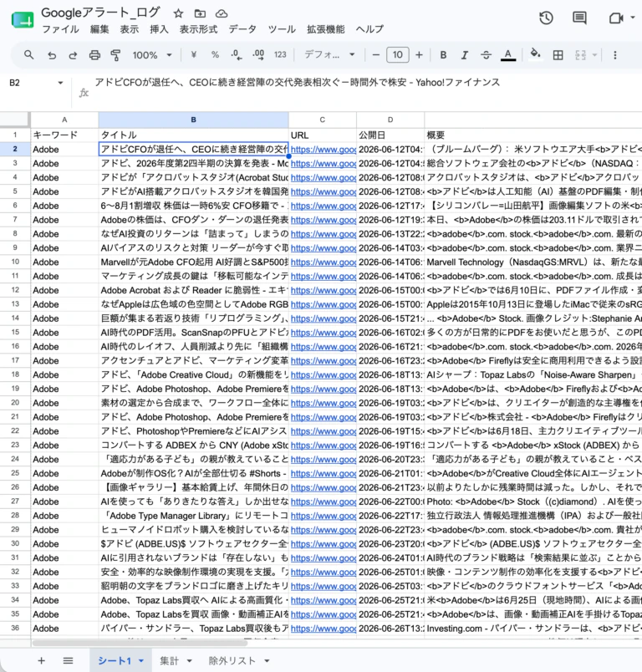Open 集計 tab dropdown arrow
Screen dimensions: 642x672
pos(190,661)
